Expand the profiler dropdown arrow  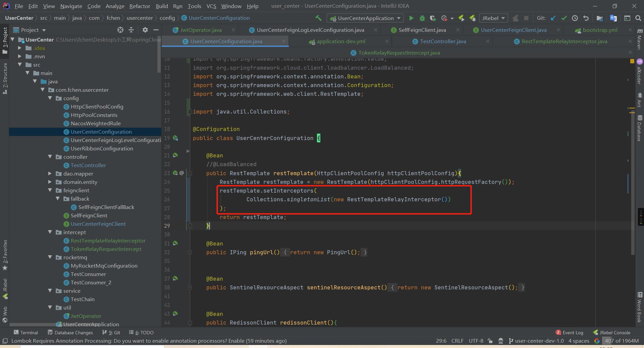[452, 18]
